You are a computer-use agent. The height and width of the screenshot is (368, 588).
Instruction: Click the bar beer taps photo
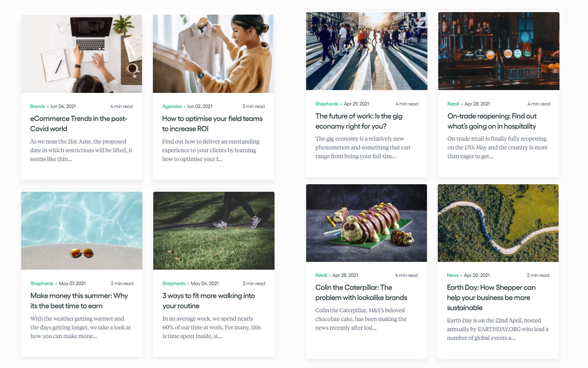[499, 51]
